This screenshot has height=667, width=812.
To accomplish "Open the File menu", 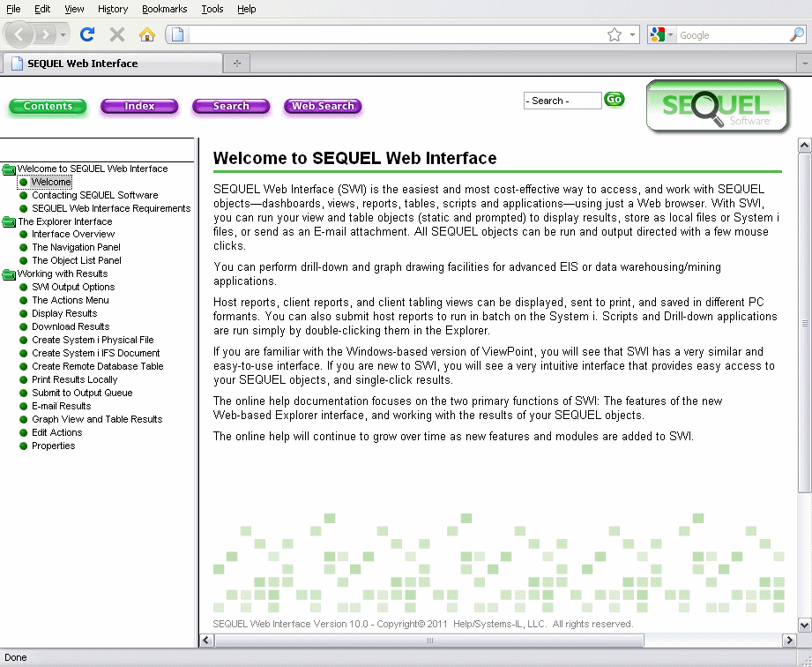I will [13, 9].
